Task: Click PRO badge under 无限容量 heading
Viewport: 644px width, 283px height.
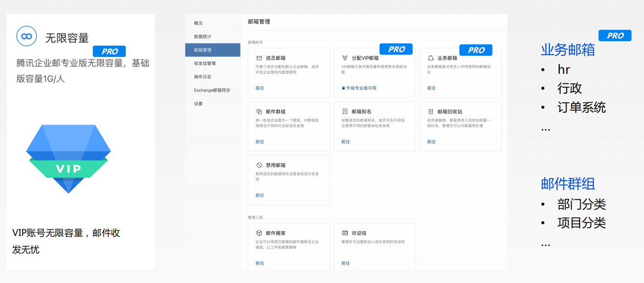Action: 109,51
